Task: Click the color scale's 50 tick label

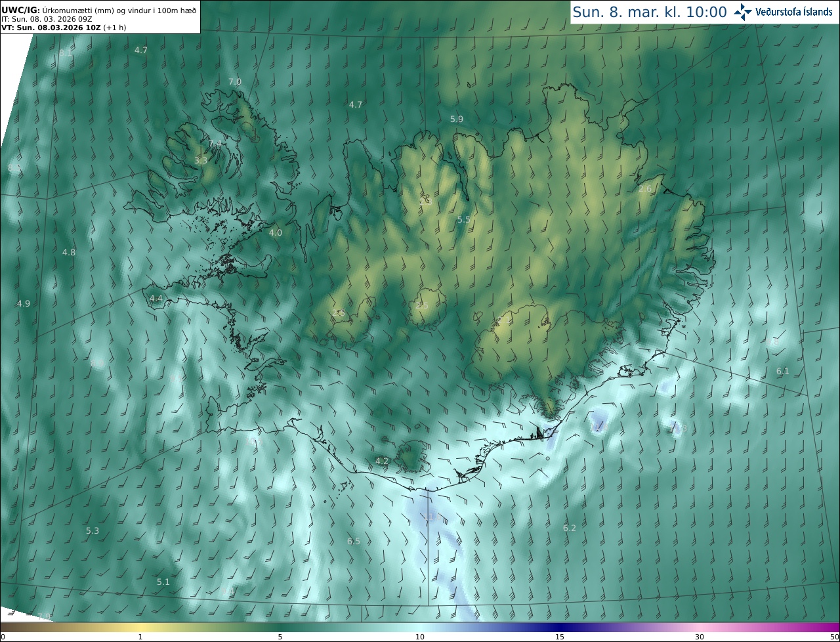Action: (x=834, y=637)
